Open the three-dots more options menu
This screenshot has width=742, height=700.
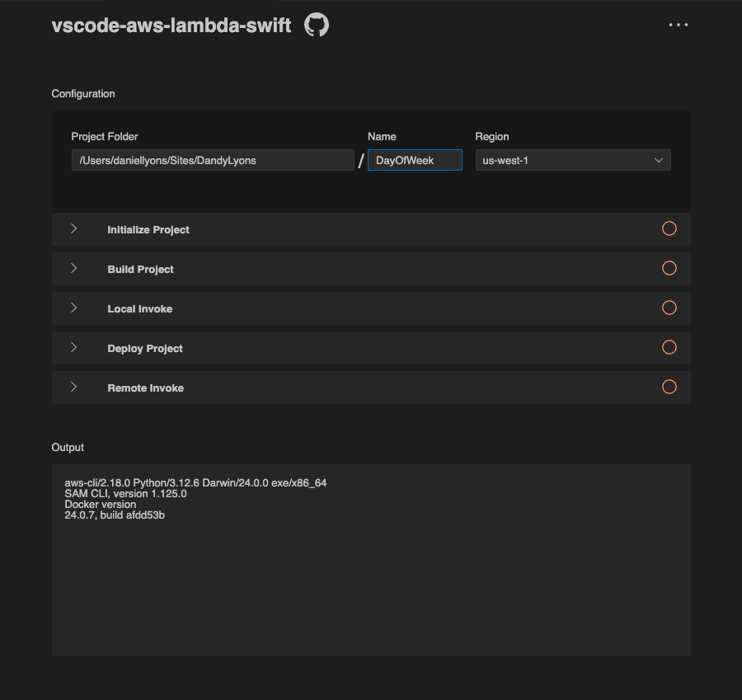(x=679, y=25)
